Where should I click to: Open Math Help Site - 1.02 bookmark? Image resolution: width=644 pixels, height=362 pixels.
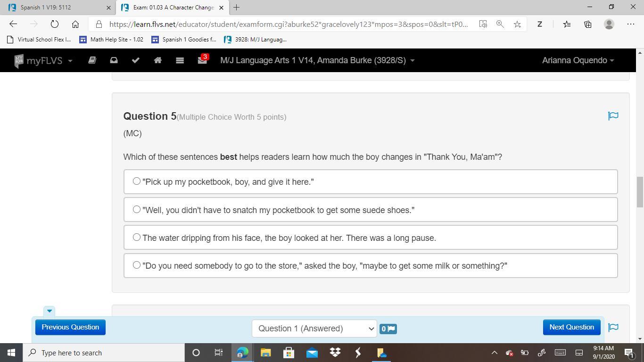point(111,40)
